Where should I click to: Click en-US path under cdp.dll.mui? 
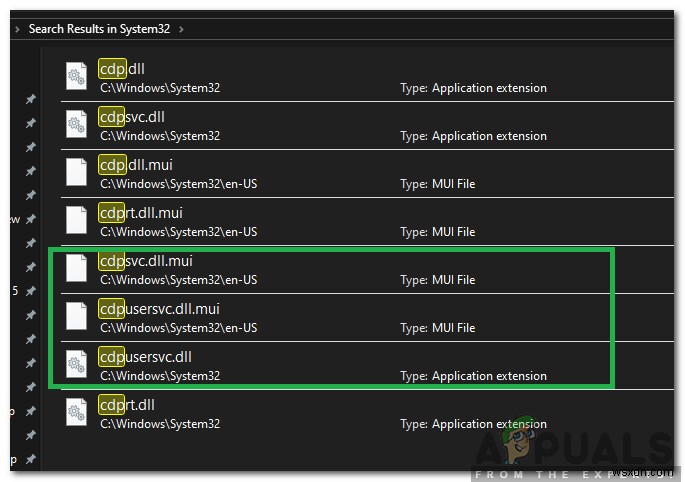(179, 184)
